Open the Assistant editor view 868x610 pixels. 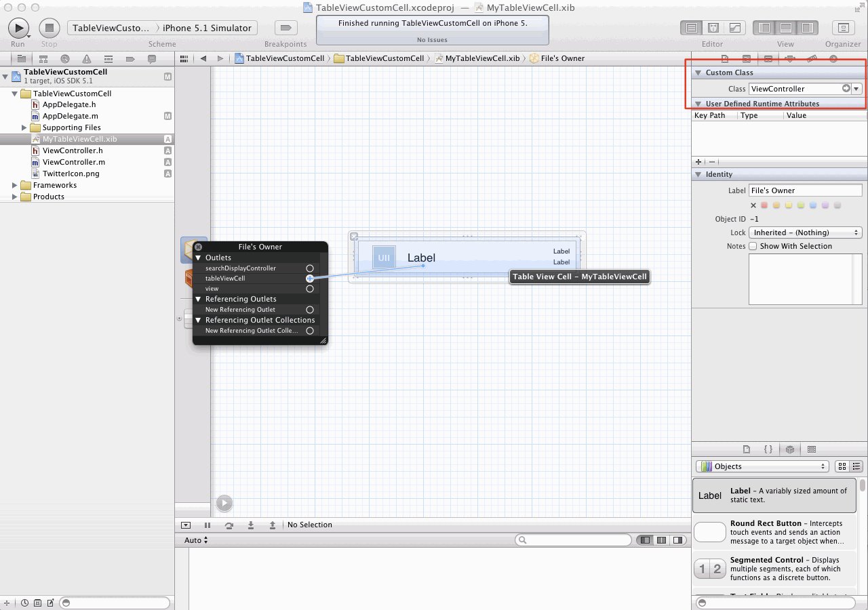click(x=713, y=28)
